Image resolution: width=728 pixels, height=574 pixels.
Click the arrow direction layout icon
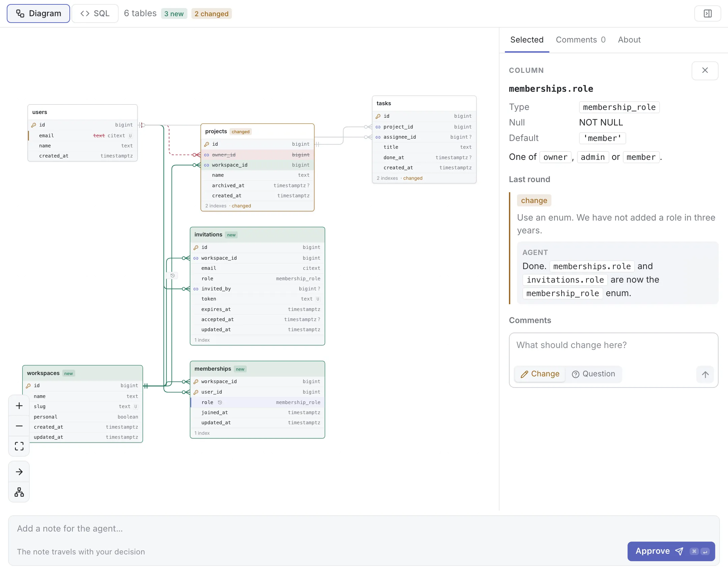(x=19, y=472)
